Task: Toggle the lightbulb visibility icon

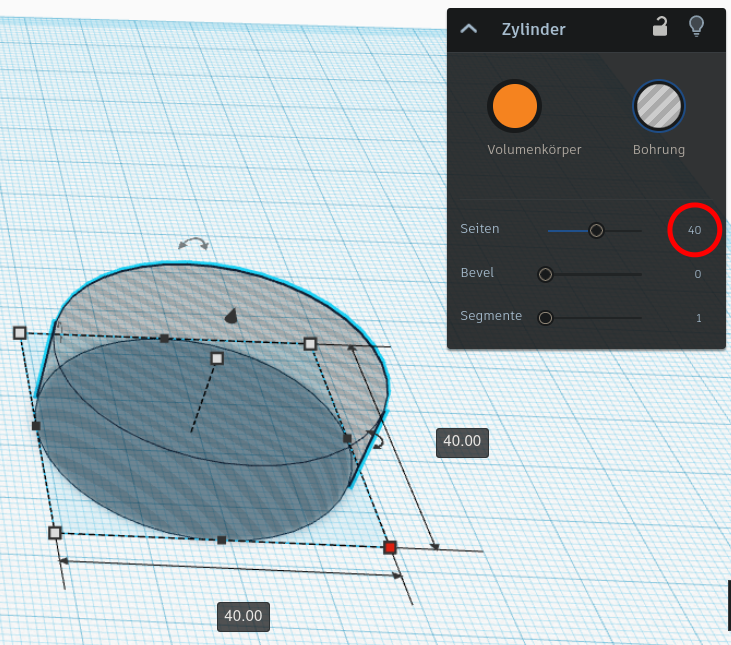Action: coord(696,26)
